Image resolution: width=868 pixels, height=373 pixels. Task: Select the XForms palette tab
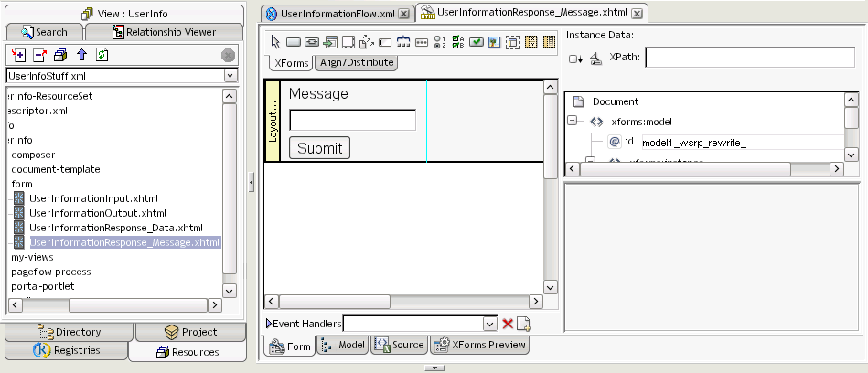[291, 62]
